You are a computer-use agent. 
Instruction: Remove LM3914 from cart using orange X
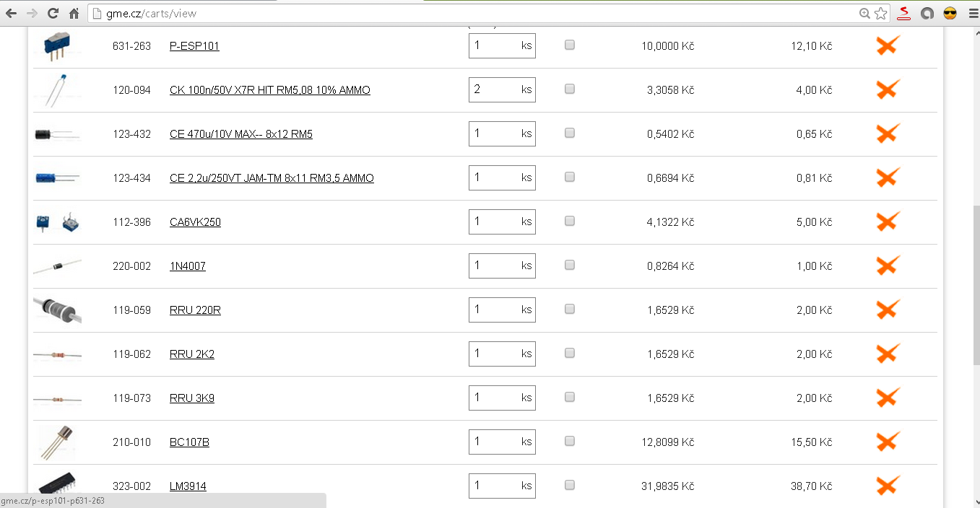887,486
